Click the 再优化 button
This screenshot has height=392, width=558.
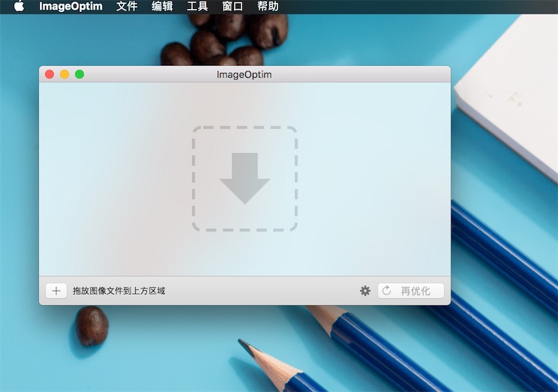tap(411, 291)
